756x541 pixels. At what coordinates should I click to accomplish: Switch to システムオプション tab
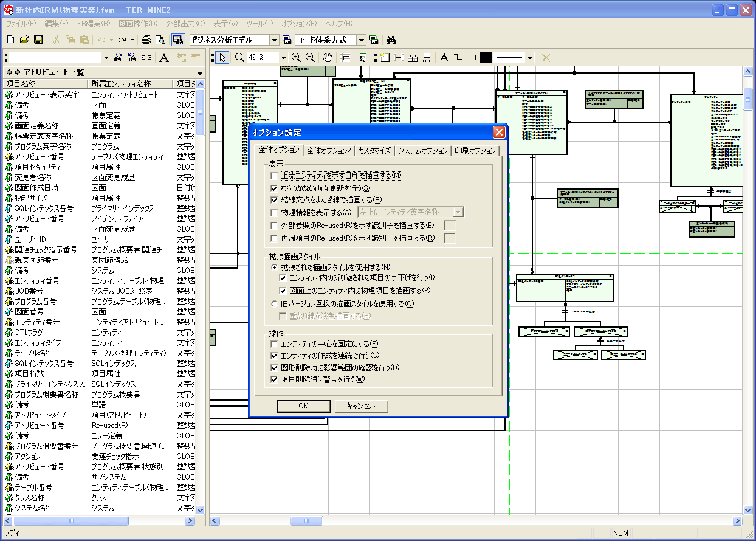click(423, 150)
